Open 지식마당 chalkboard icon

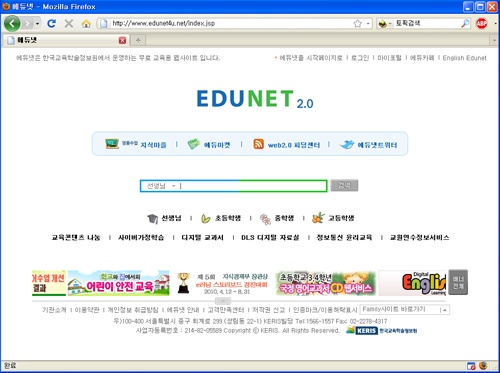[x=112, y=144]
